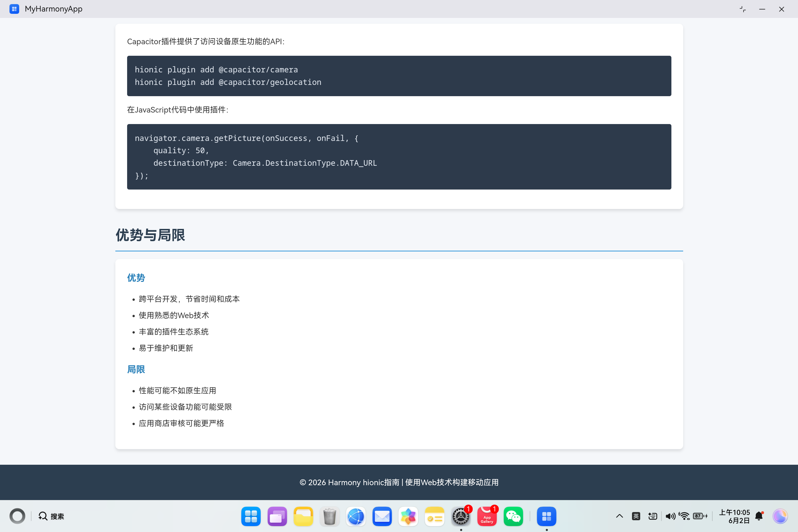Open WeChat from the dock

[x=513, y=516]
